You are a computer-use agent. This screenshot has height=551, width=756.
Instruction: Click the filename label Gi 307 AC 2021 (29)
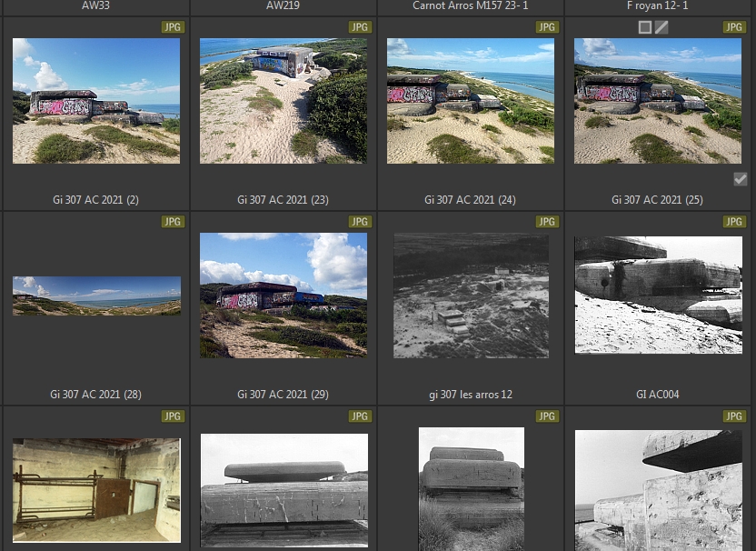[x=283, y=395]
